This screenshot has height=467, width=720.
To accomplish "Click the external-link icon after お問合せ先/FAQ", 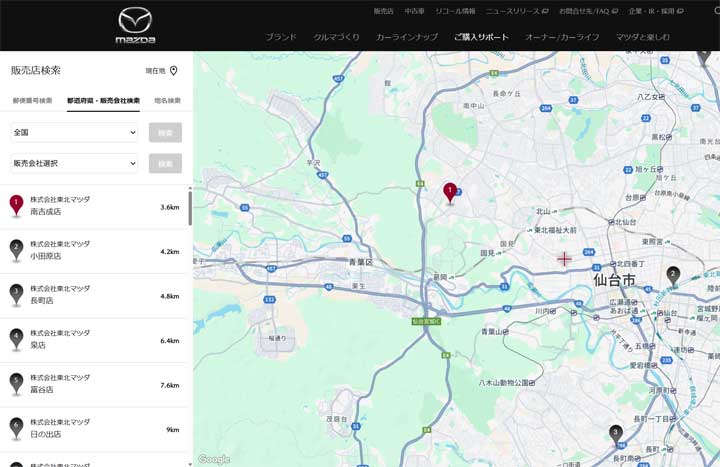I will click(615, 11).
